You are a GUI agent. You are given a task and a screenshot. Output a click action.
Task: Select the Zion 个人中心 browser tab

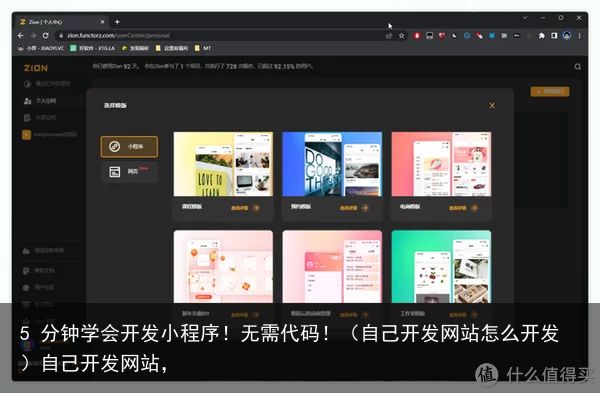[x=62, y=22]
